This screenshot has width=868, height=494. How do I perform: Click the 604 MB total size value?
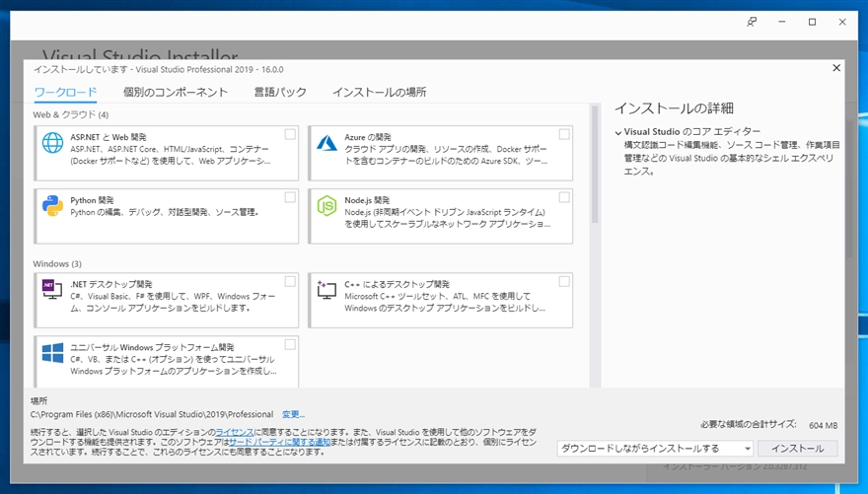coord(824,425)
